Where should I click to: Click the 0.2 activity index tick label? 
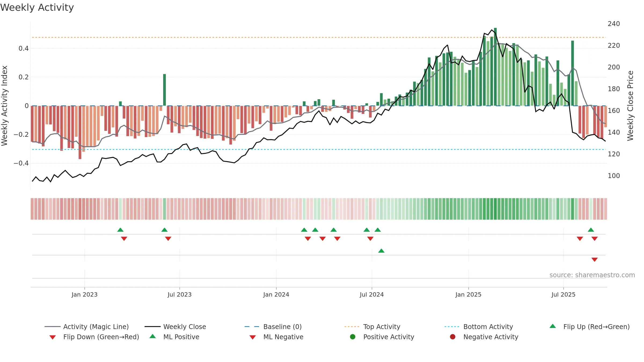click(24, 77)
